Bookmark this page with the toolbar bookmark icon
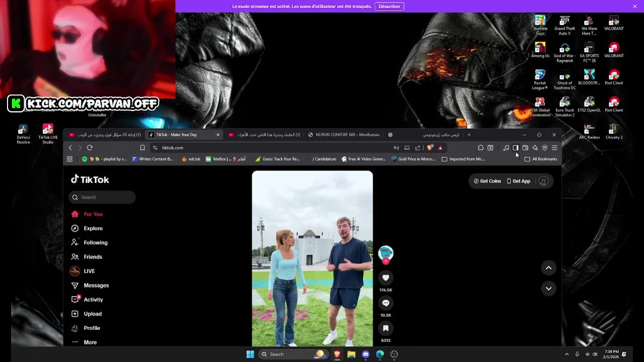The width and height of the screenshot is (644, 362). (142, 148)
